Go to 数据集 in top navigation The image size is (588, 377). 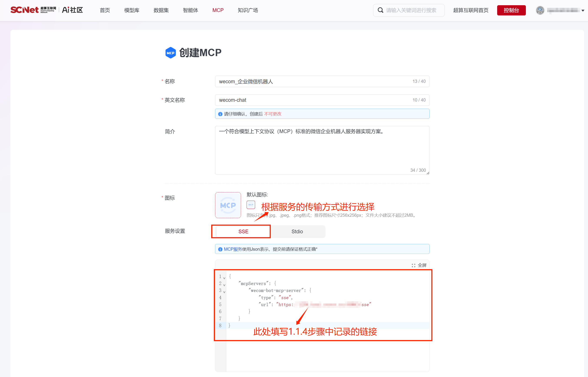tap(161, 10)
